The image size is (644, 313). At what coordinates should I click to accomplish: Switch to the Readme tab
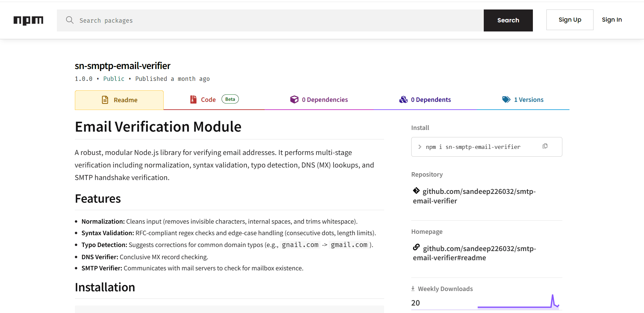click(119, 100)
